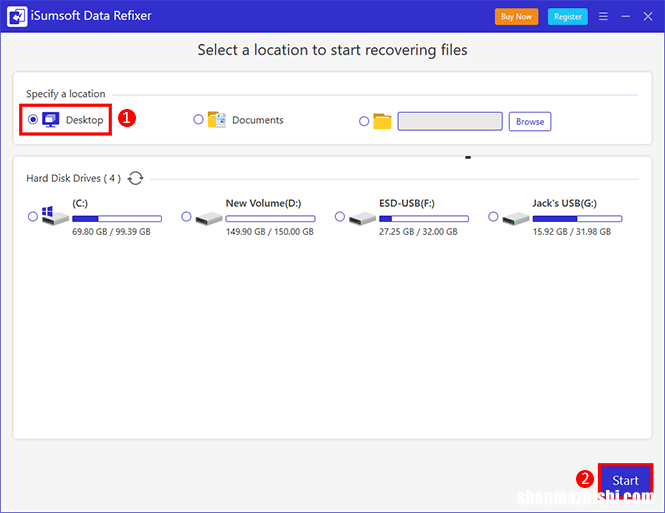Click the 69.80 GB / 99.39 GB text

point(111,232)
